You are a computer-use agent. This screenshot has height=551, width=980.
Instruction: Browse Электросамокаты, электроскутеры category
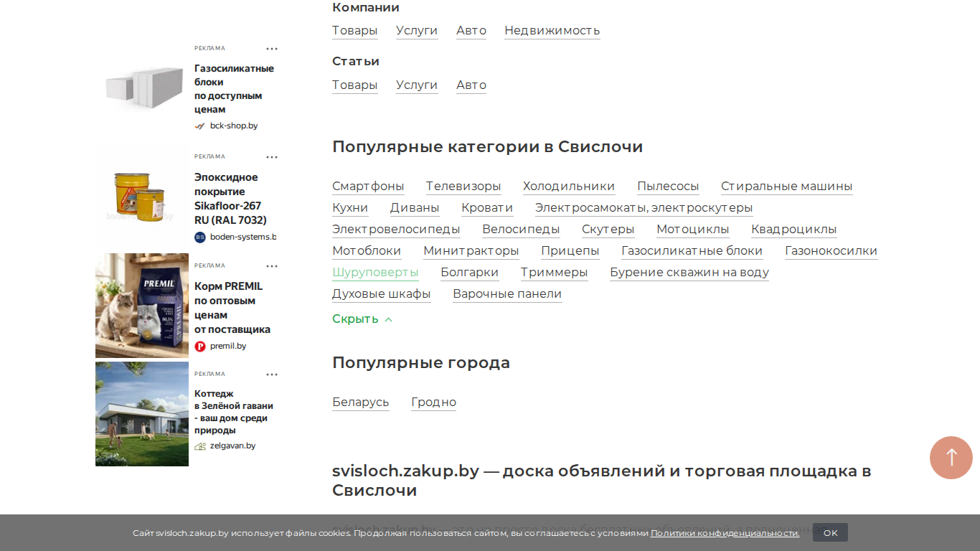pyautogui.click(x=644, y=208)
